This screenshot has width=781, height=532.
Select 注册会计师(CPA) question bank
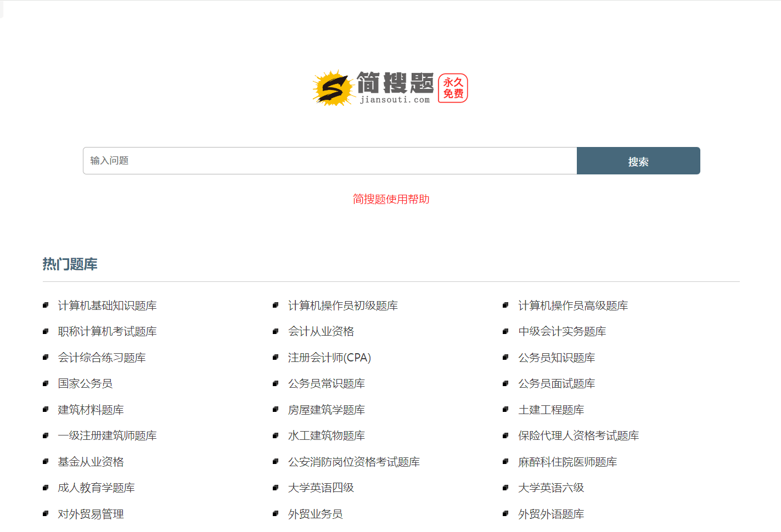tap(329, 358)
